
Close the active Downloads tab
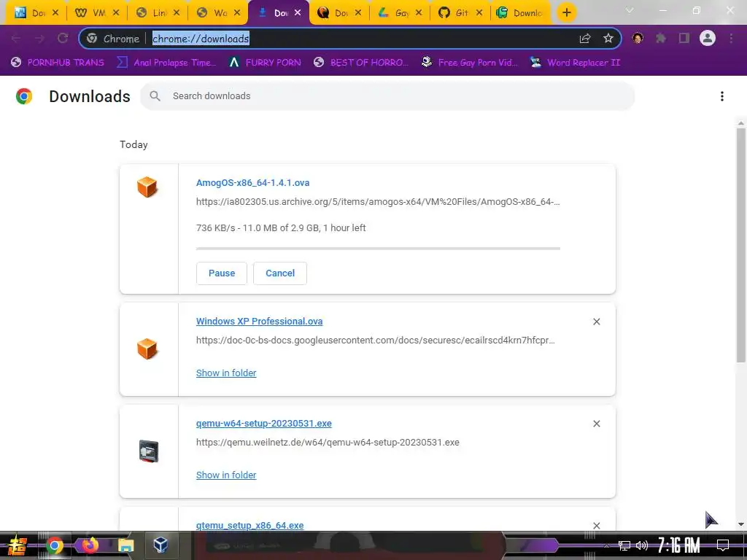[x=298, y=13]
